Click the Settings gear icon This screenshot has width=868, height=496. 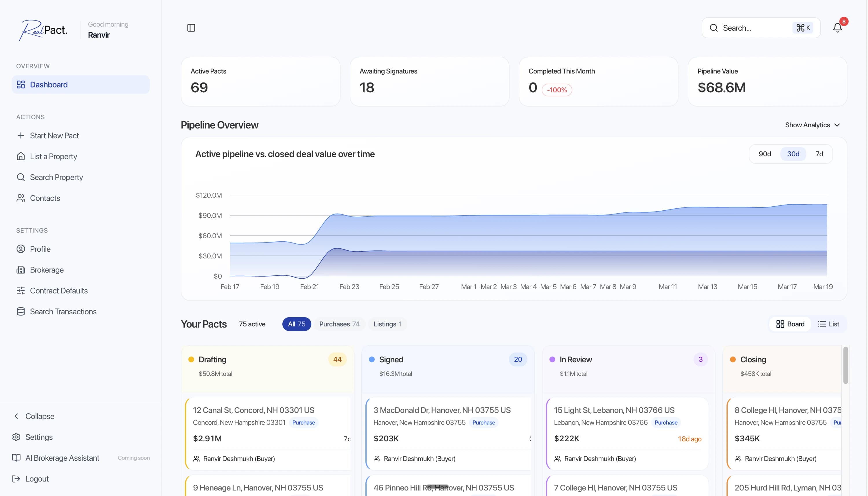click(x=16, y=437)
